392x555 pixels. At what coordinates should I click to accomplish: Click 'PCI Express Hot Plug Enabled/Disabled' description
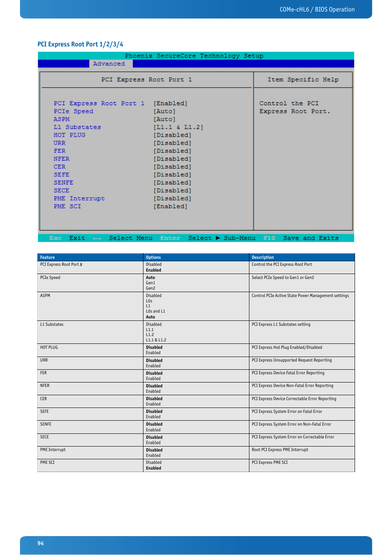pyautogui.click(x=287, y=348)
